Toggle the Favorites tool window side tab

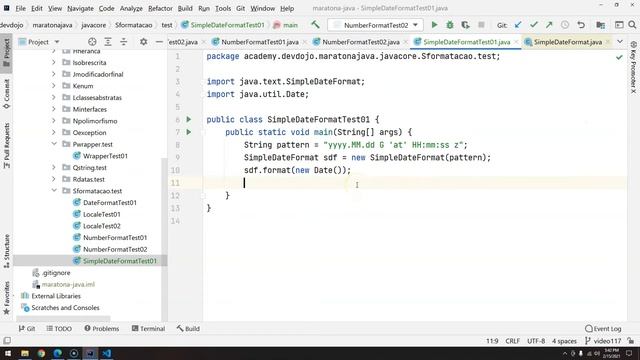point(7,298)
